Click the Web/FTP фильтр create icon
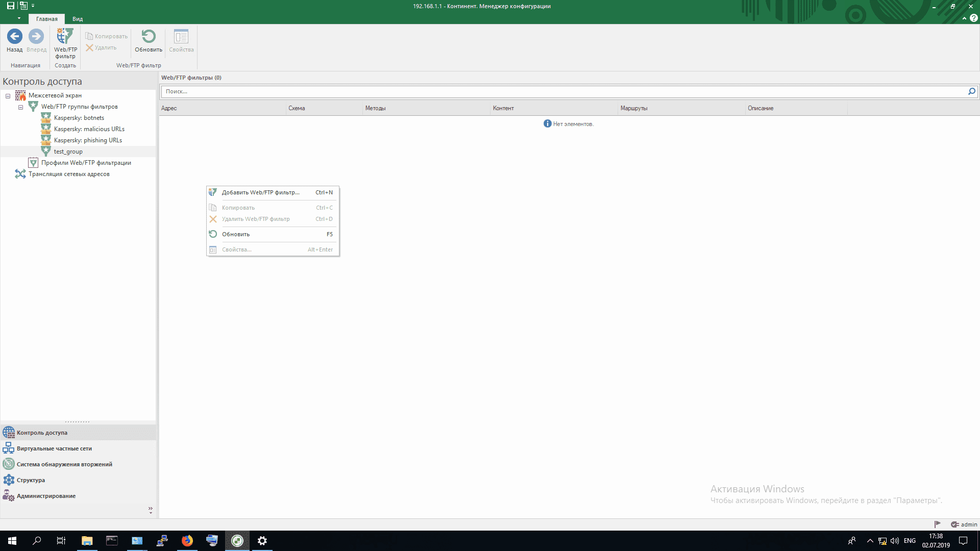Viewport: 980px width, 551px height. [x=65, y=37]
